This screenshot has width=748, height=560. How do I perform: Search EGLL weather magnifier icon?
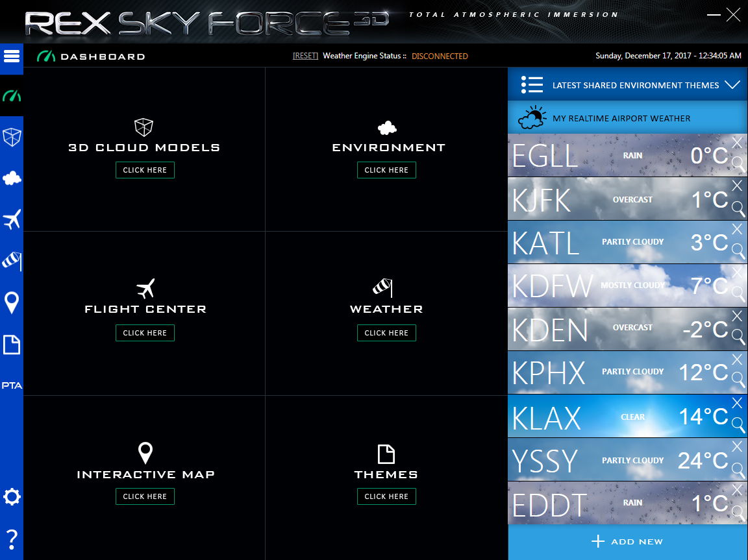pyautogui.click(x=738, y=164)
